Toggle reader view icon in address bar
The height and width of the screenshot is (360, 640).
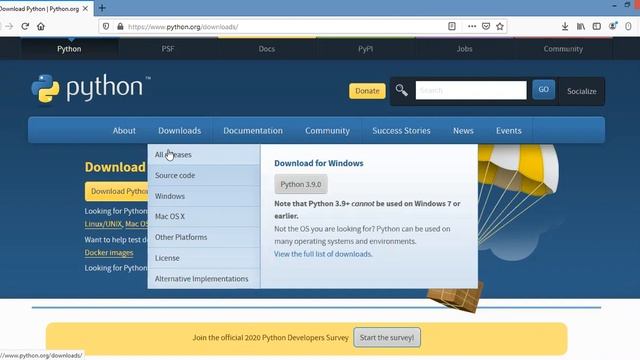pyautogui.click(x=452, y=26)
